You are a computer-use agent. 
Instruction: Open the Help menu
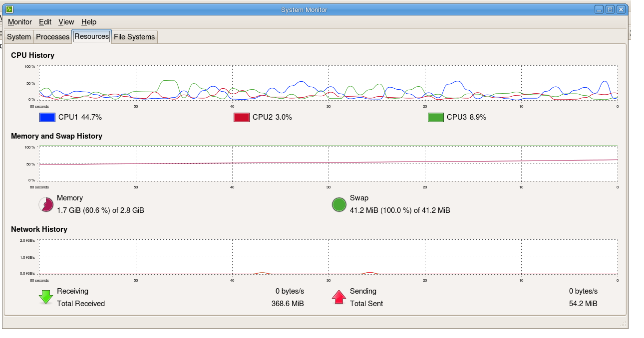click(89, 22)
